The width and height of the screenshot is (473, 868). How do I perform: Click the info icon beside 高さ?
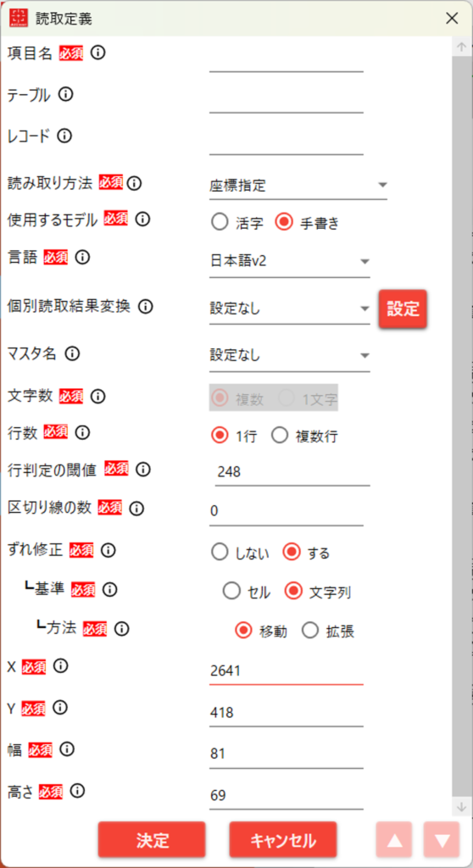point(77,791)
